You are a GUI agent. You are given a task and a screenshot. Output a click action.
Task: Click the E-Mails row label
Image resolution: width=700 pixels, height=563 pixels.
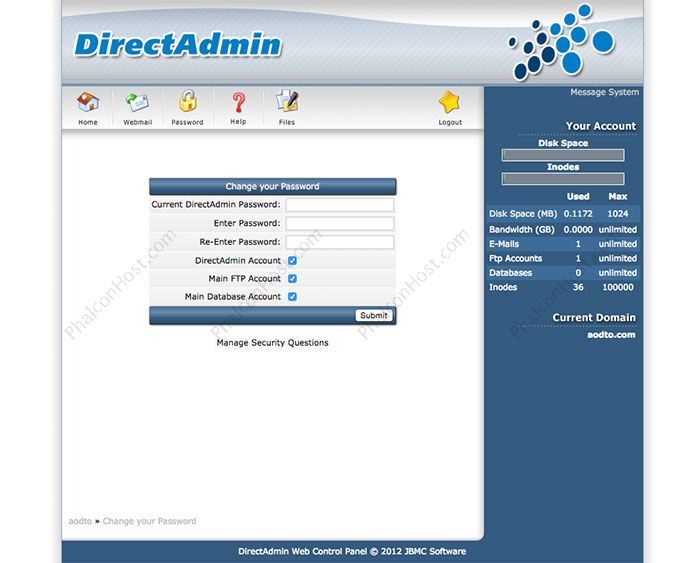[x=504, y=244]
